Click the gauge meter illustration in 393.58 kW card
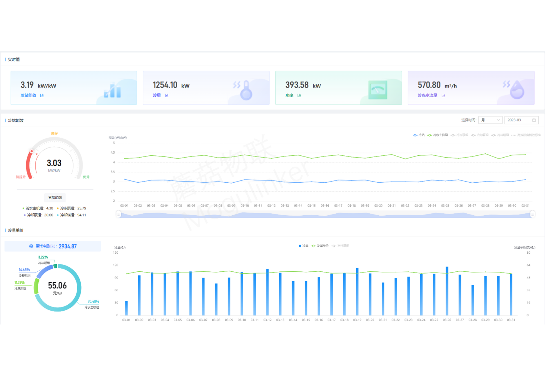 [x=378, y=90]
